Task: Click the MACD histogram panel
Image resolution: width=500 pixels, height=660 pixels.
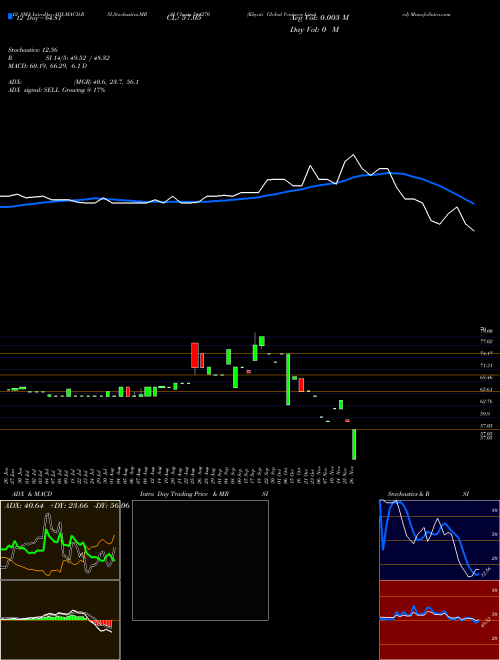Action: coord(60,620)
